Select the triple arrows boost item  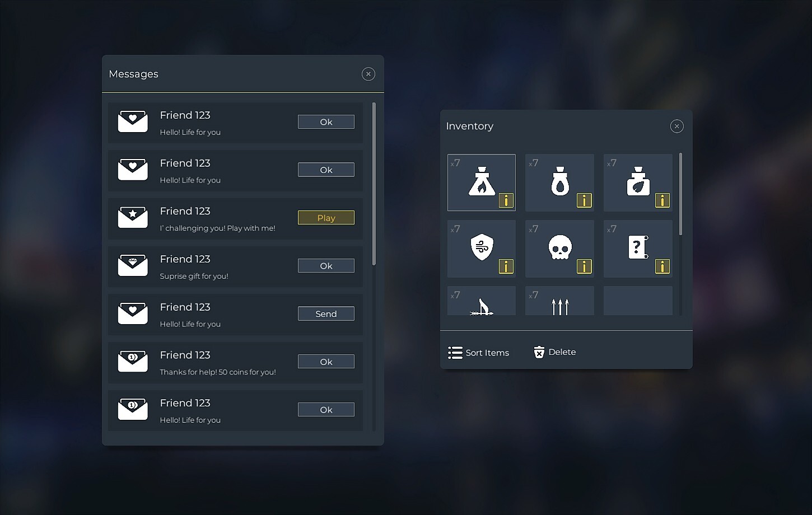pos(559,305)
